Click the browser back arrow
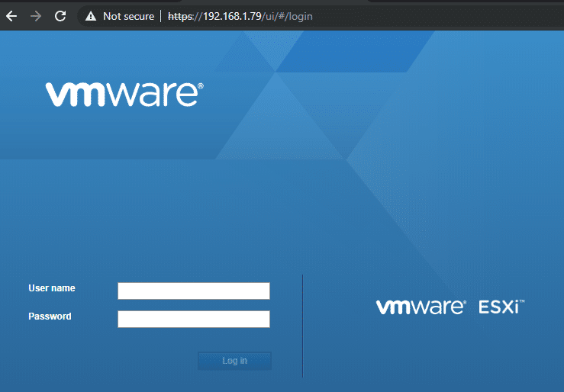564x392 pixels. click(11, 16)
